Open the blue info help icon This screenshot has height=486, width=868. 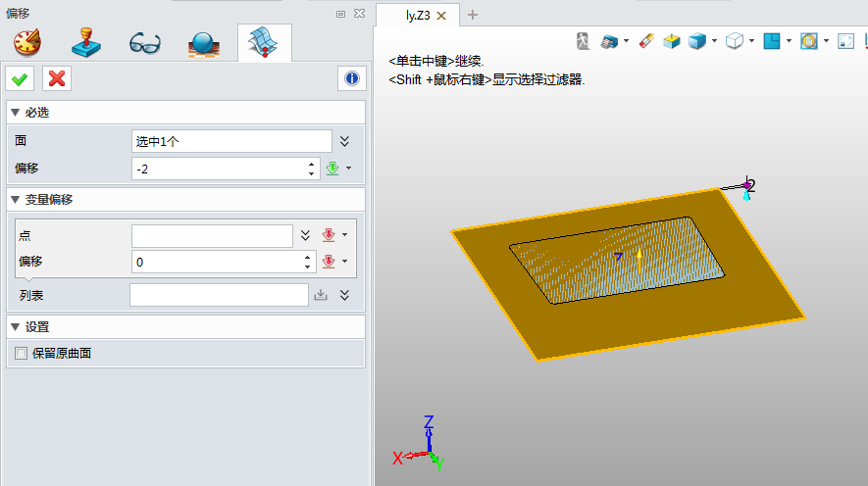351,79
